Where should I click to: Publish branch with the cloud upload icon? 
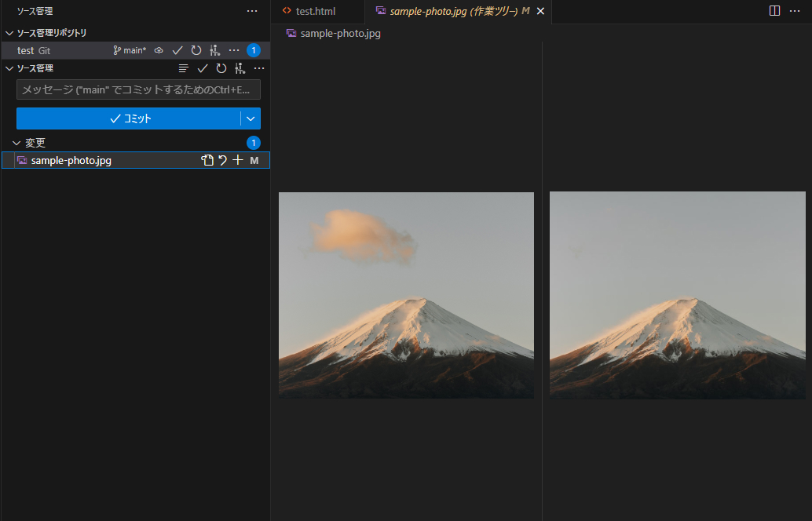tap(159, 50)
